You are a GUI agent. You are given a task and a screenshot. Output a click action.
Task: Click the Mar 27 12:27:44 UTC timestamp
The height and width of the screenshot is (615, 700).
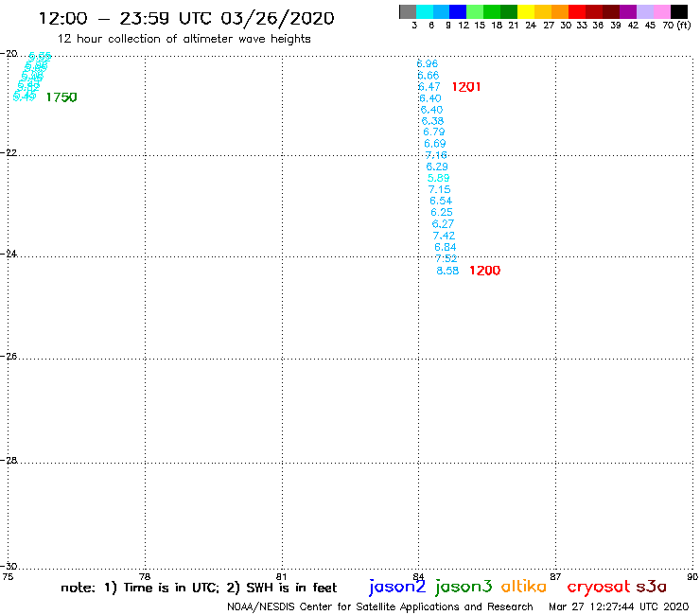(x=619, y=606)
